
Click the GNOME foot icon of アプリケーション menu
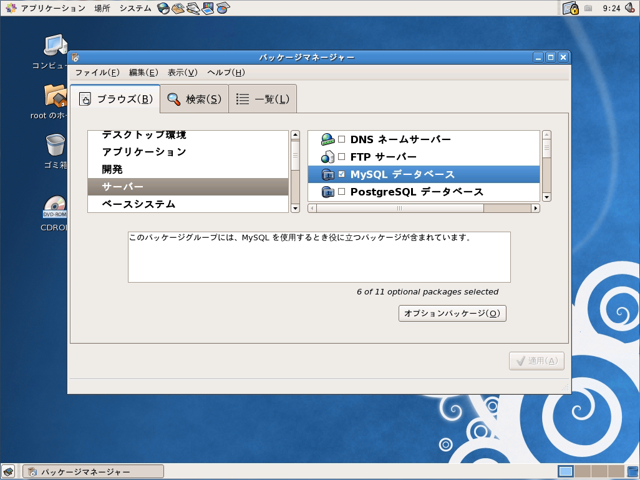[x=11, y=8]
